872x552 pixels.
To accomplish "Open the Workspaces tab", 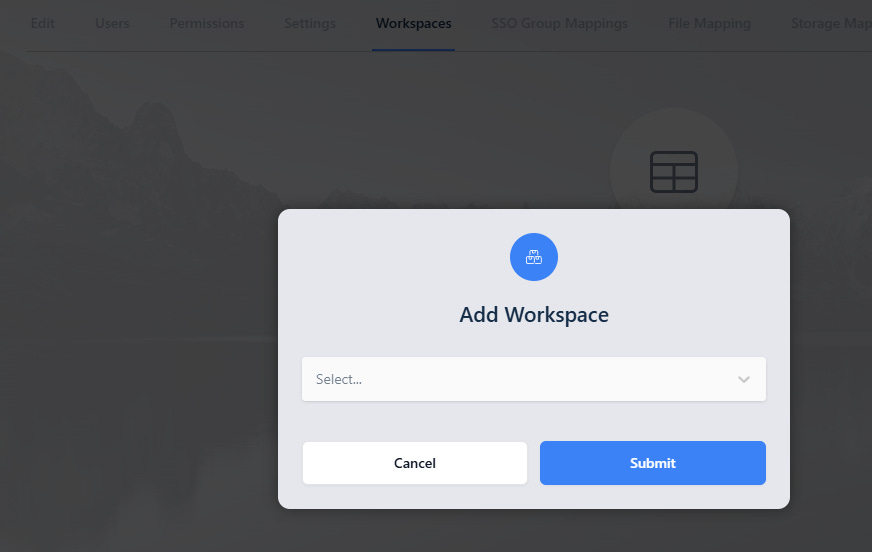I will (x=413, y=23).
